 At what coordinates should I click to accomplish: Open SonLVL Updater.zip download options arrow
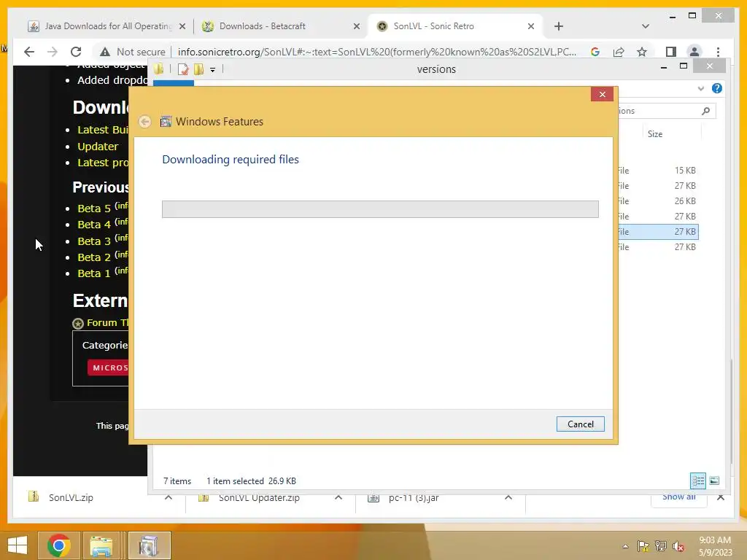(x=338, y=497)
